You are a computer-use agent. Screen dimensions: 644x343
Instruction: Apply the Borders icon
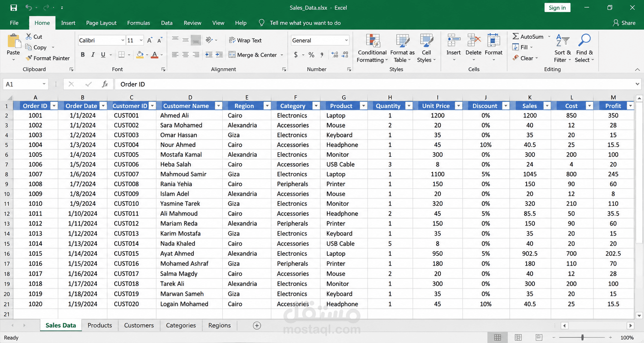coord(121,55)
